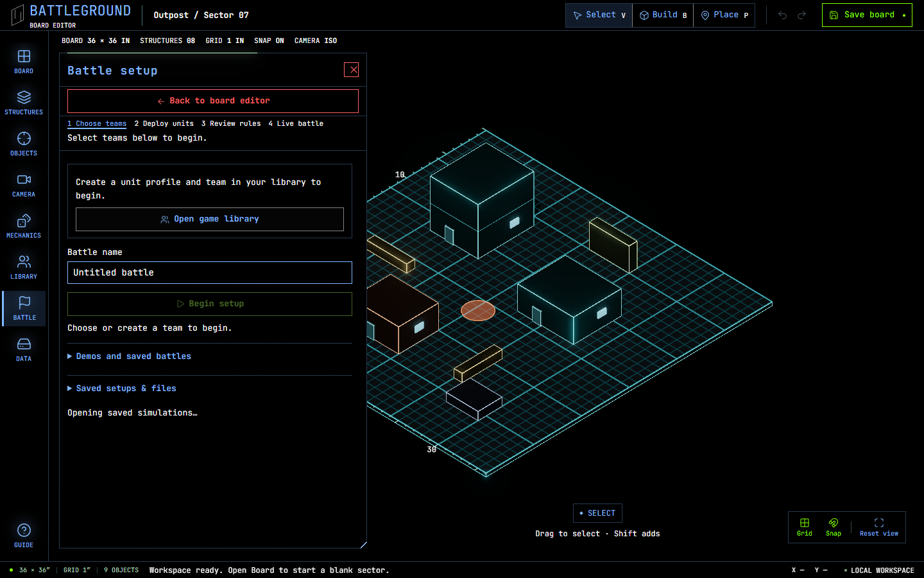Expand Saved setups & files section
The width and height of the screenshot is (924, 578).
[x=210, y=389]
